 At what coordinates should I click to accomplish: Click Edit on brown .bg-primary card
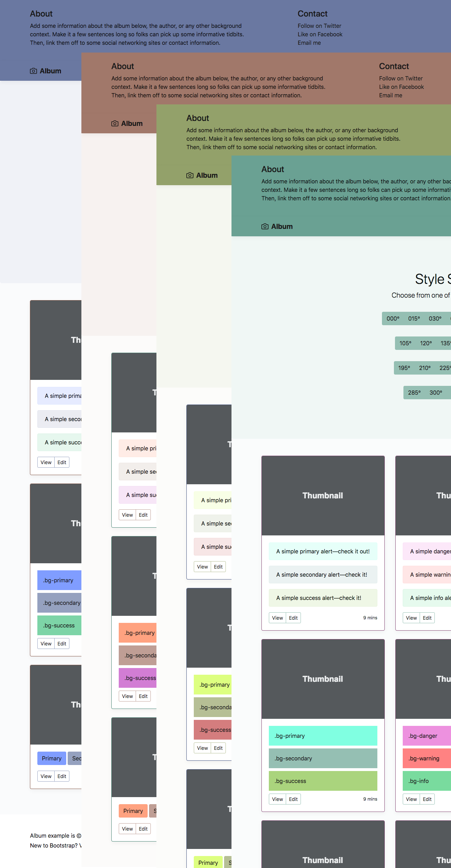[x=143, y=696]
